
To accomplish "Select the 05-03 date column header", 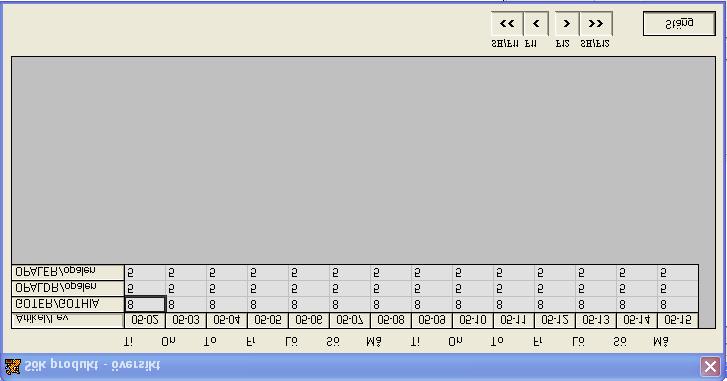I will [x=186, y=320].
